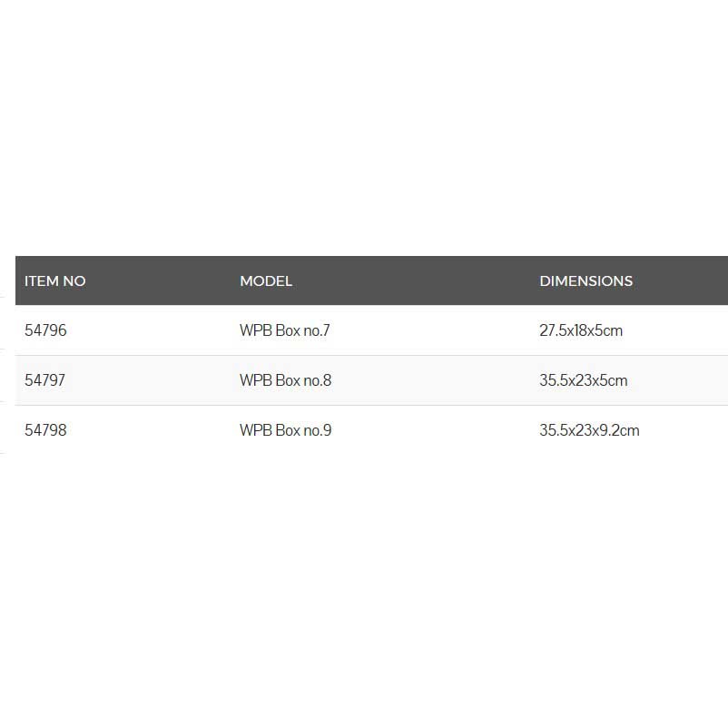Click the divider line below the 54796 row
The width and height of the screenshot is (728, 728).
[363, 355]
